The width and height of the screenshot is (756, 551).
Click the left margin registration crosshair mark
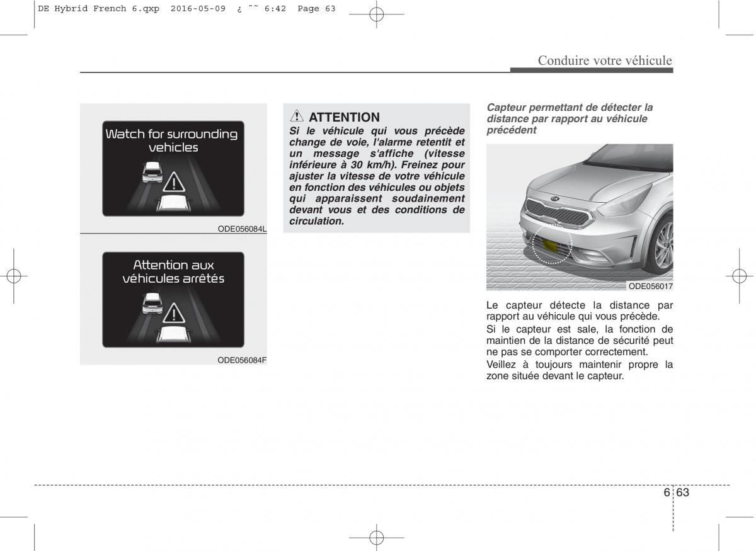14,275
